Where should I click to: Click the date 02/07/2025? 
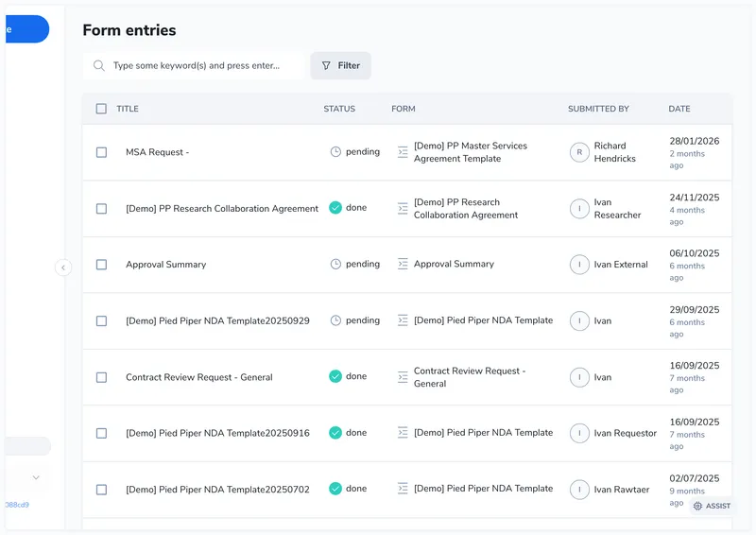click(695, 478)
